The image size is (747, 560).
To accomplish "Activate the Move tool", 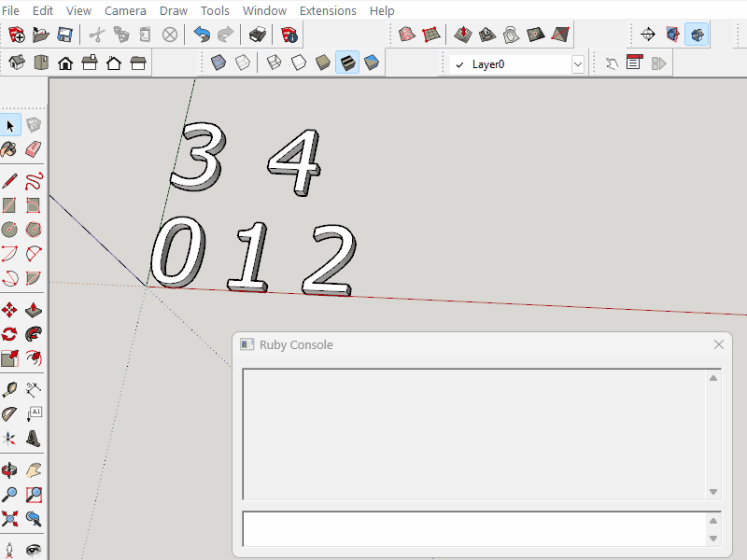I will click(x=9, y=310).
